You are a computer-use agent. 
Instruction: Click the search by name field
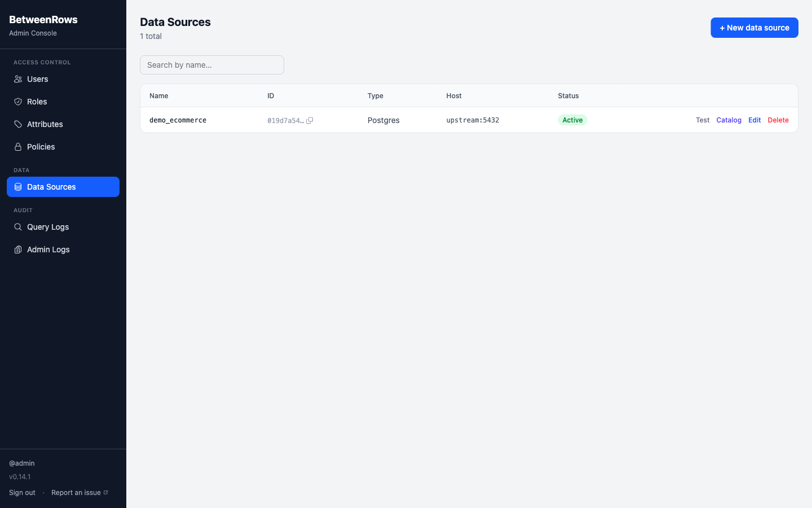coord(212,65)
